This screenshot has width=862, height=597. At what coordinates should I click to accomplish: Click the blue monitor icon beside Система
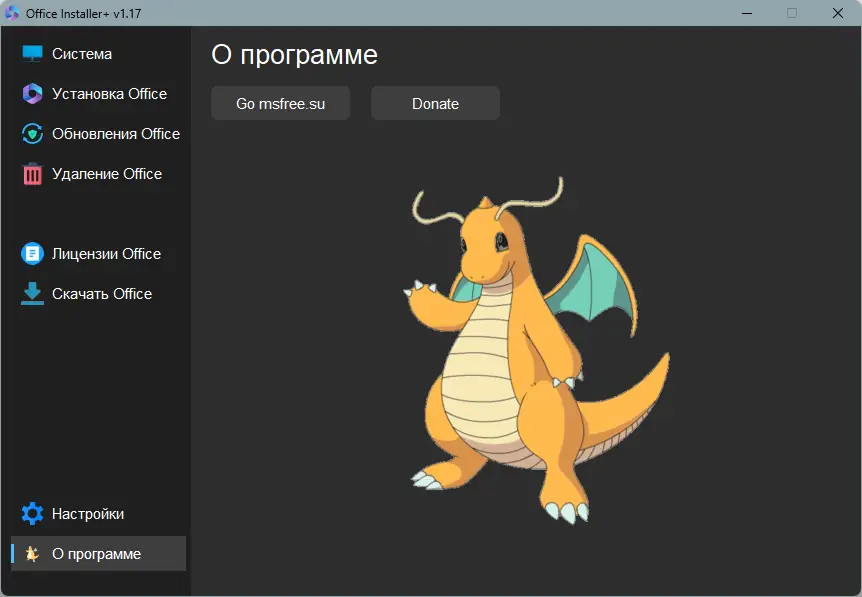tap(32, 54)
